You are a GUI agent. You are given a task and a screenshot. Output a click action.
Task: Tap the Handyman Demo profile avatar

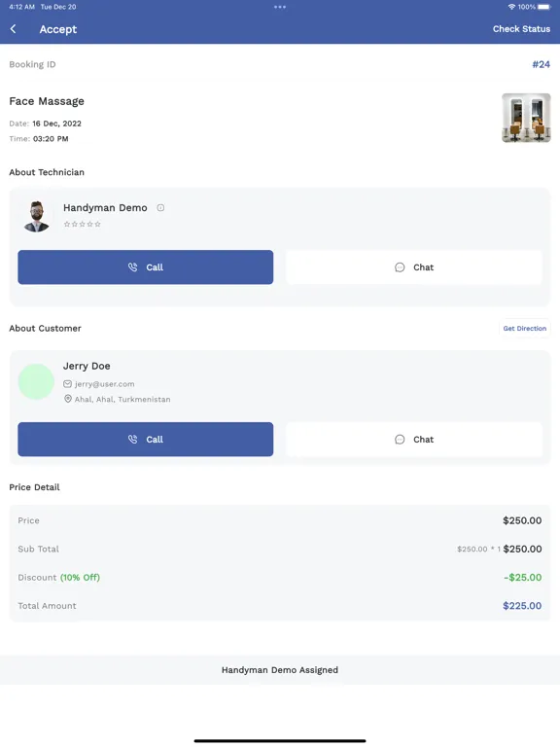tap(36, 216)
